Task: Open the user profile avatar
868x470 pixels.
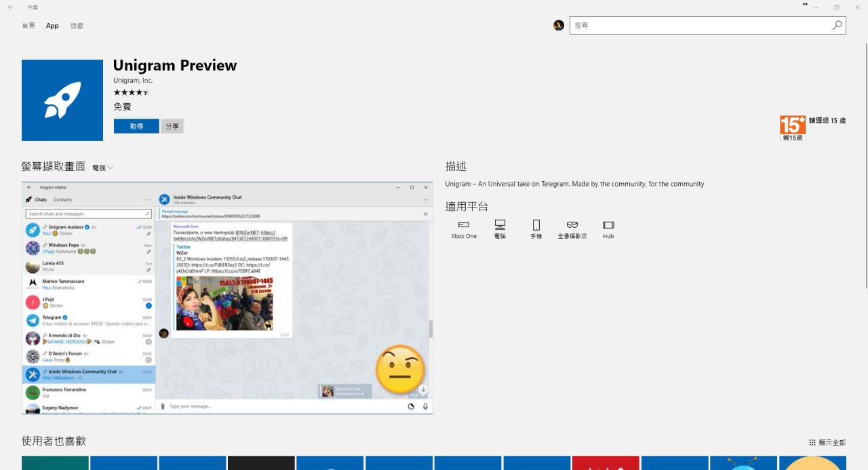Action: [x=559, y=25]
